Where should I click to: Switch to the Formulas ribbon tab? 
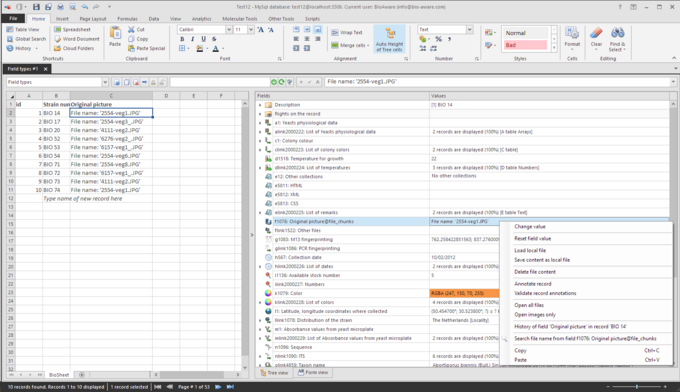(x=127, y=19)
